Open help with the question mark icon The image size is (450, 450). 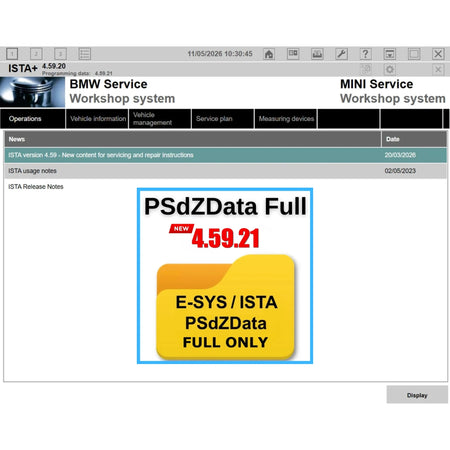click(366, 54)
